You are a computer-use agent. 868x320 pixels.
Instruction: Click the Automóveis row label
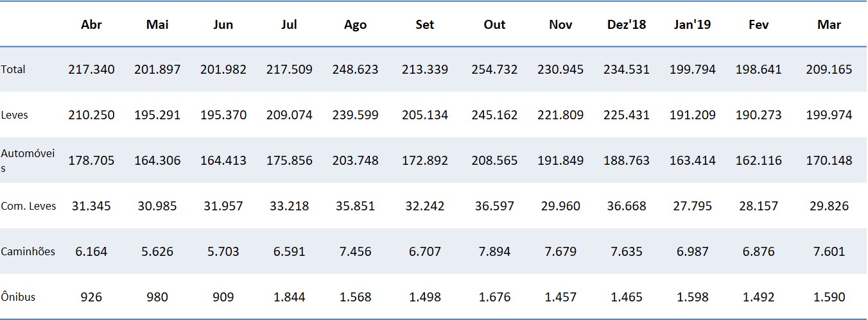pos(28,160)
